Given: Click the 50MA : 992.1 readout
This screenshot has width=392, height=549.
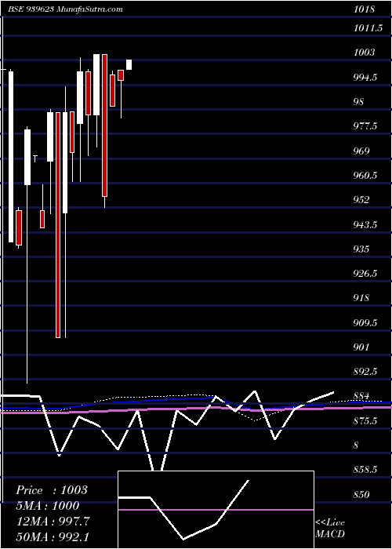Looking at the screenshot, I should [x=53, y=536].
